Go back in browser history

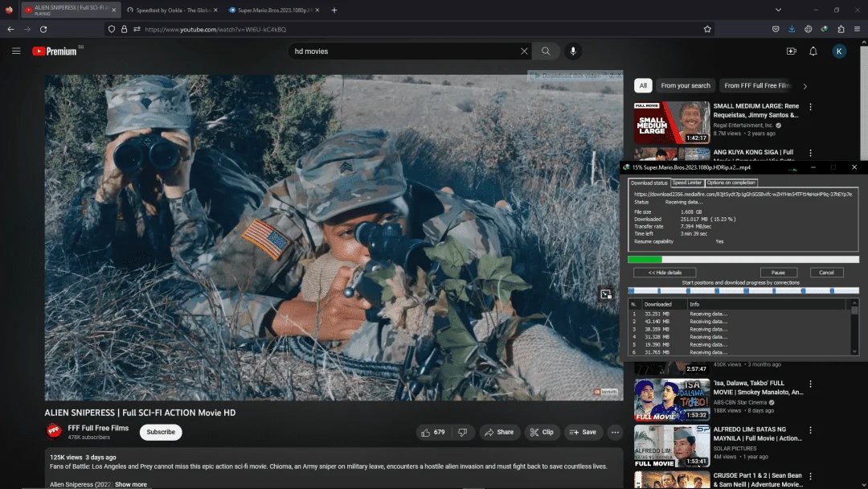10,29
